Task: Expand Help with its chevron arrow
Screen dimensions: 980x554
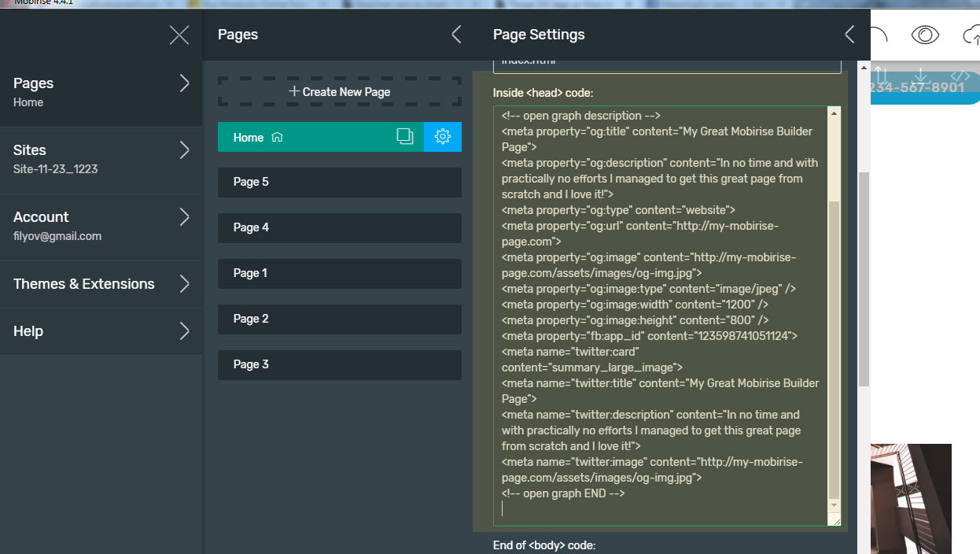Action: click(185, 331)
